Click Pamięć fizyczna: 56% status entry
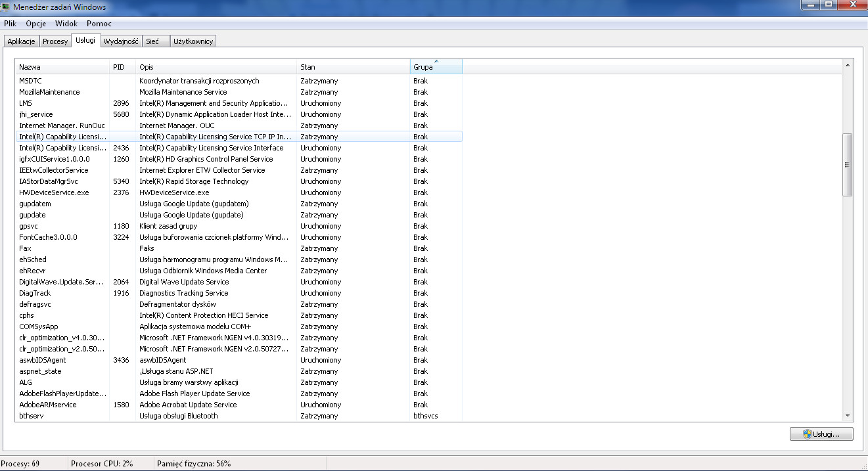The width and height of the screenshot is (868, 471). pos(194,464)
